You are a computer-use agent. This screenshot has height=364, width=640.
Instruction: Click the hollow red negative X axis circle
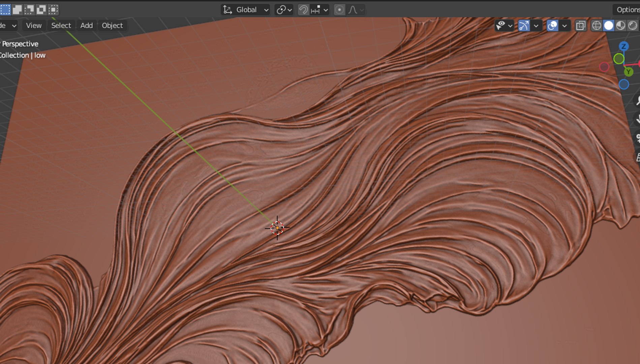pos(604,67)
